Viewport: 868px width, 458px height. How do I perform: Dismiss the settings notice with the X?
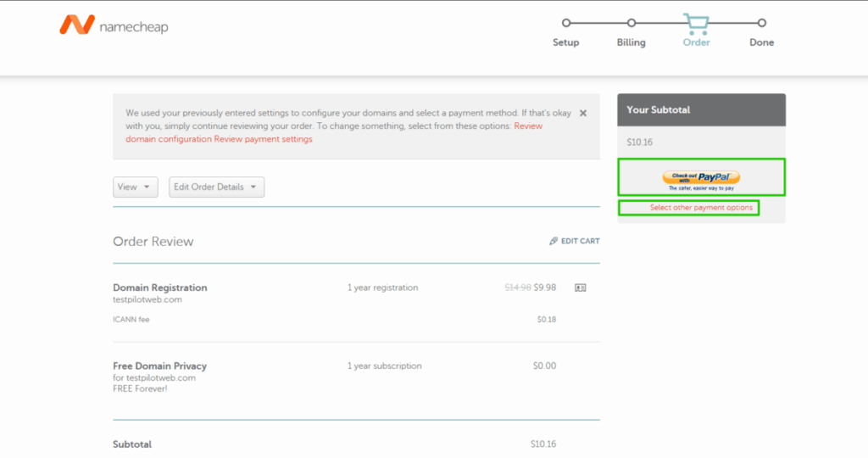click(x=583, y=113)
